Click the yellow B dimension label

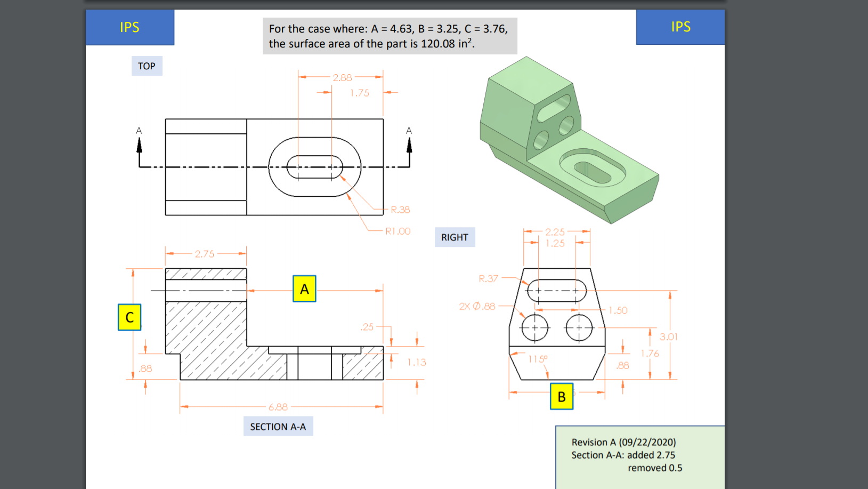[x=562, y=396]
